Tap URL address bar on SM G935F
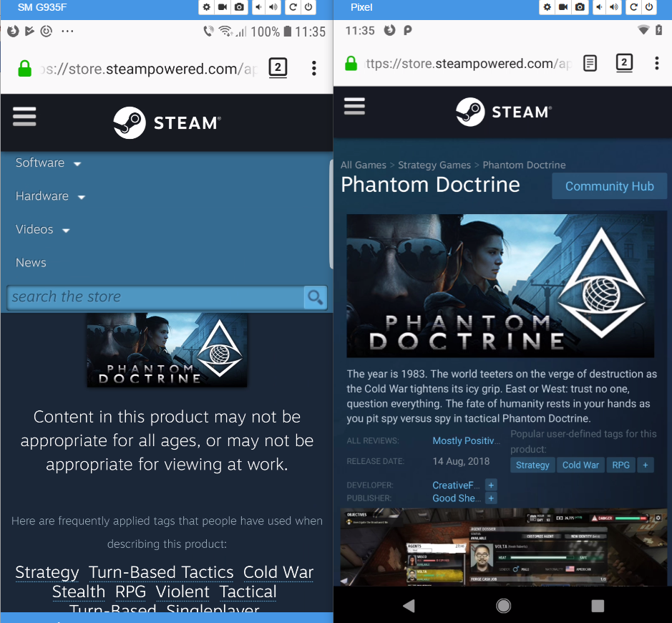 coord(149,69)
